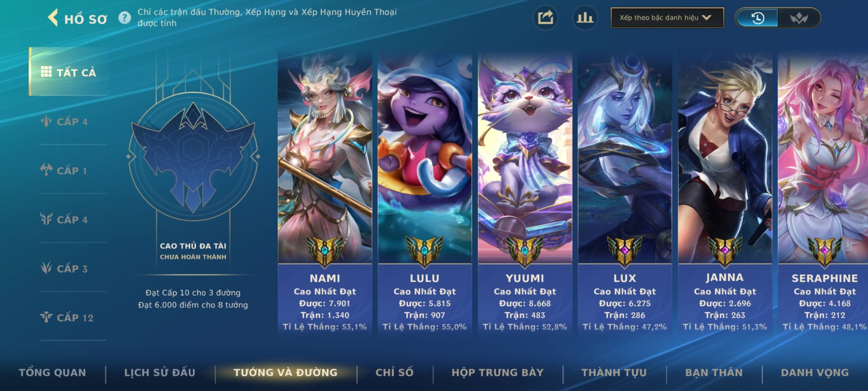Screen dimensions: 868x391
Task: Go back using the Hồ Sơ arrow
Action: (53, 18)
